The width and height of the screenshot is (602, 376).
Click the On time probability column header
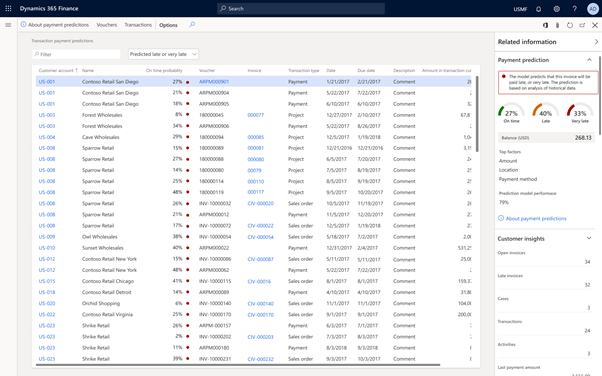(x=164, y=70)
